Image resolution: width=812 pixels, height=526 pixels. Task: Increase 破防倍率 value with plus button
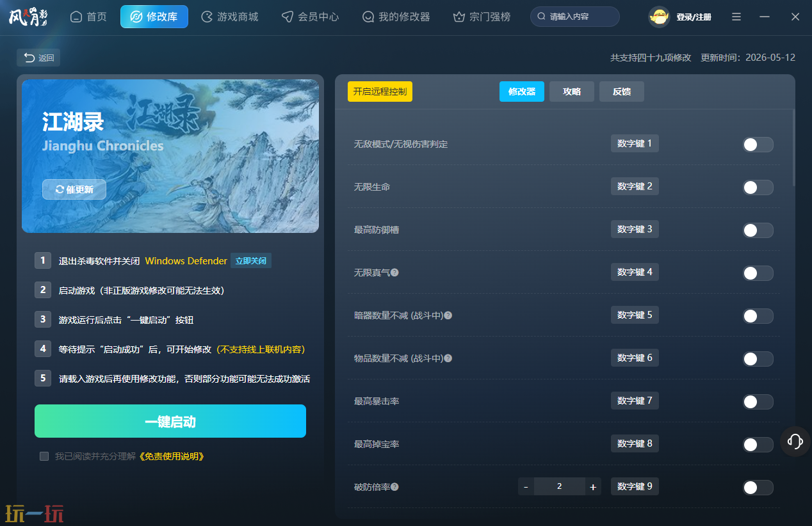pos(593,487)
